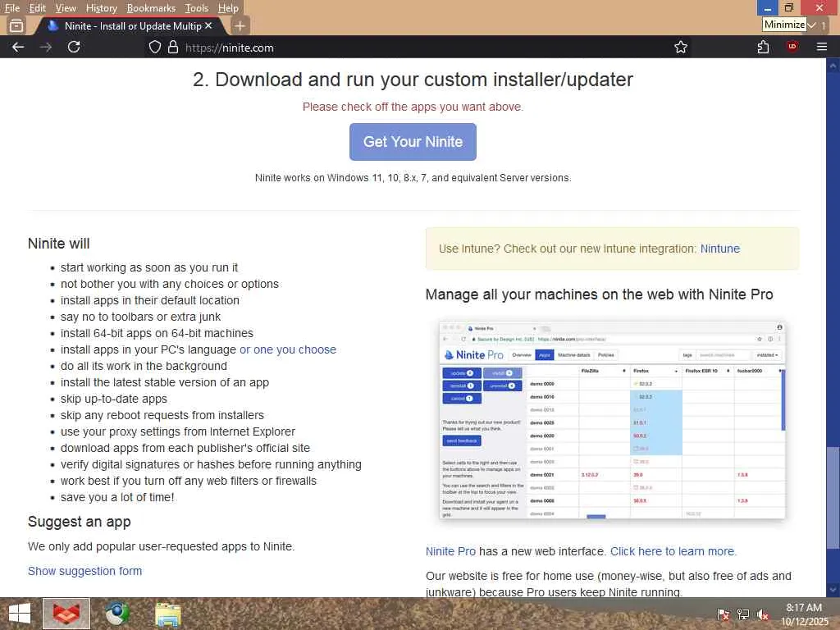Open the taskbar clock and date
This screenshot has height=630, width=840.
(804, 614)
